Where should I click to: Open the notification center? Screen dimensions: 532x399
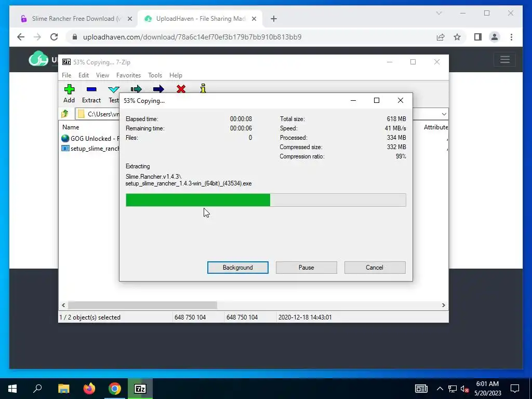[x=515, y=389]
